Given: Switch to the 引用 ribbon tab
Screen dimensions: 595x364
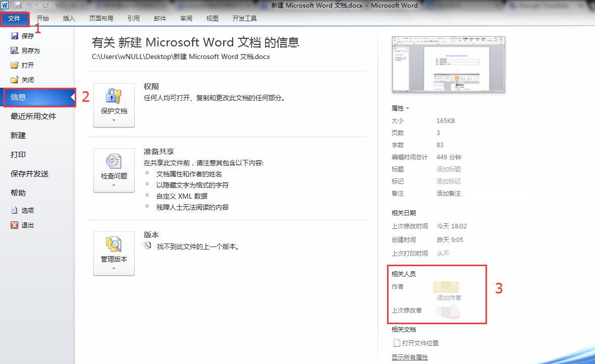Looking at the screenshot, I should (134, 19).
